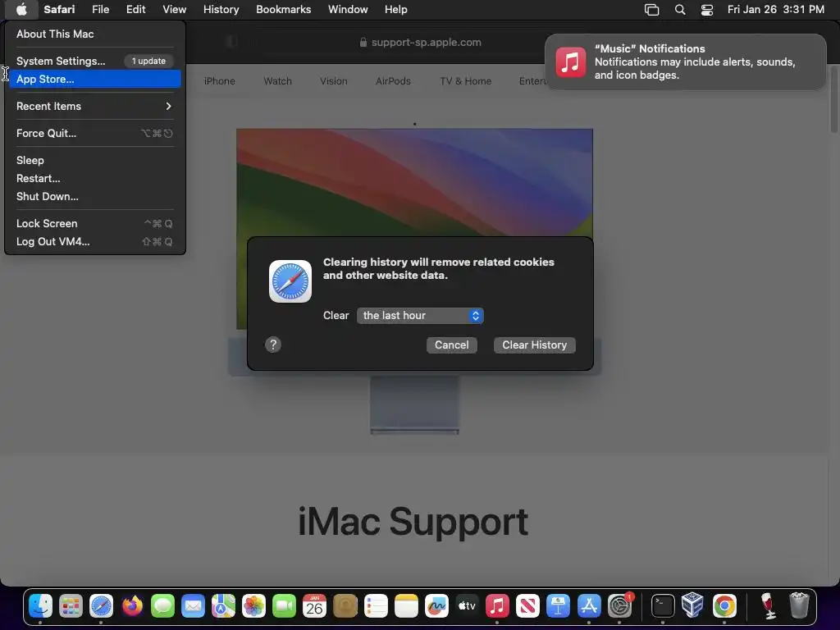Viewport: 840px width, 630px height.
Task: Open Photos from the Dock
Action: 253,606
